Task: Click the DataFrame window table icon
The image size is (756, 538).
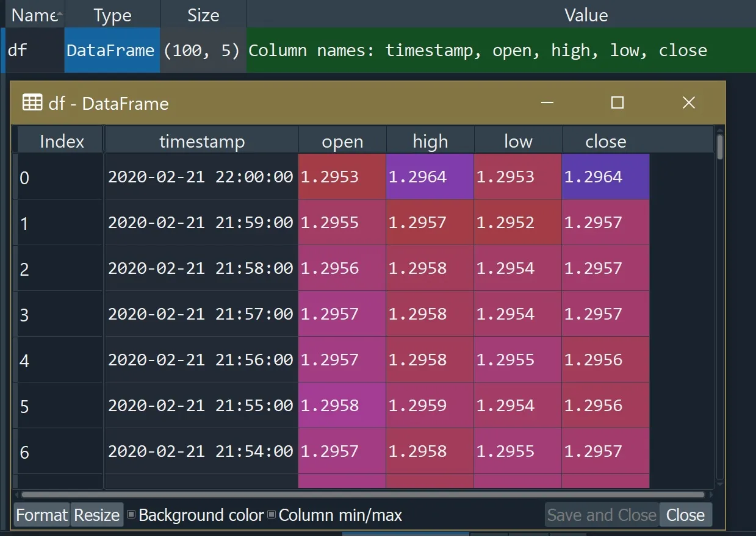Action: [32, 102]
